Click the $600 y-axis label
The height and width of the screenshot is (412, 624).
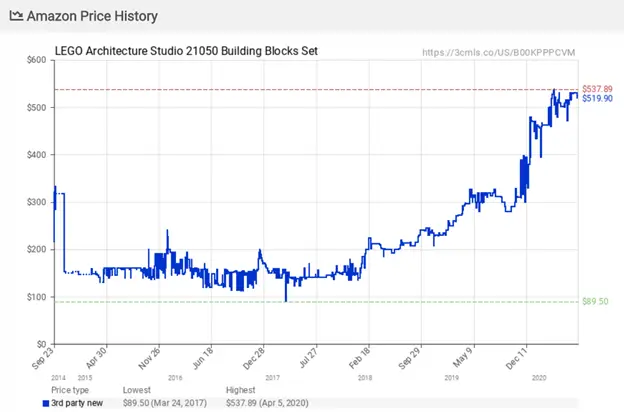[36, 60]
